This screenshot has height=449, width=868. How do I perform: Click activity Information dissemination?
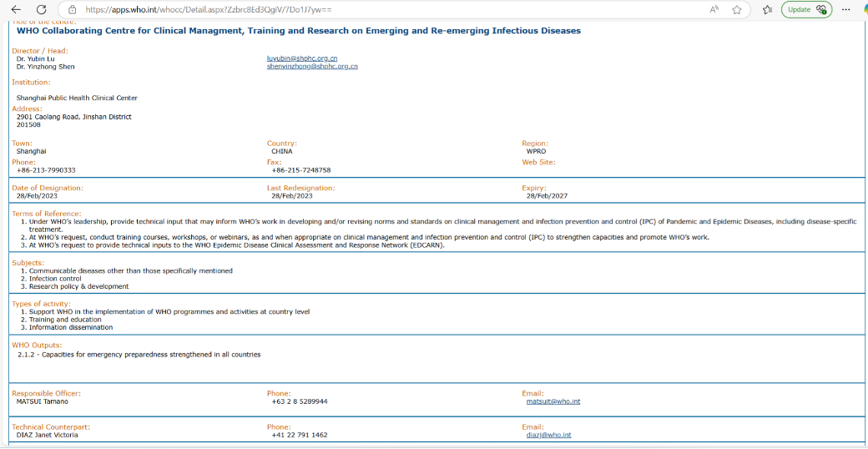[71, 328]
